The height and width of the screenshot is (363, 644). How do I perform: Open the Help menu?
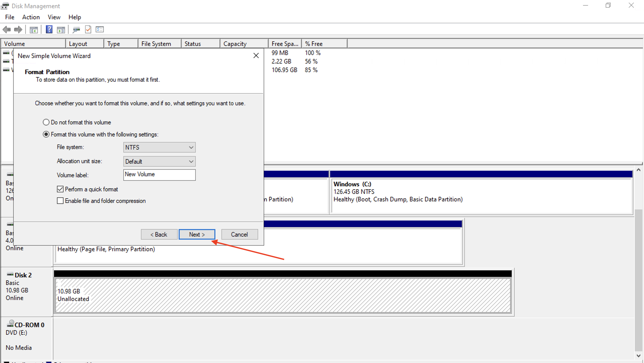coord(75,17)
